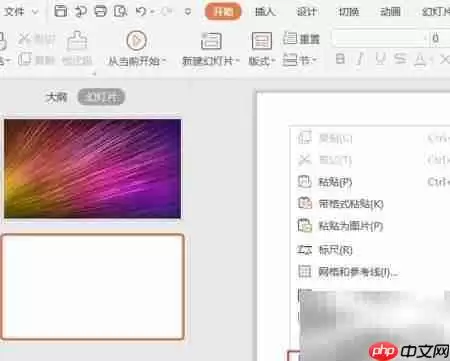This screenshot has width=450, height=361.
Task: Click the Redo arrow icon
Action: tap(165, 12)
